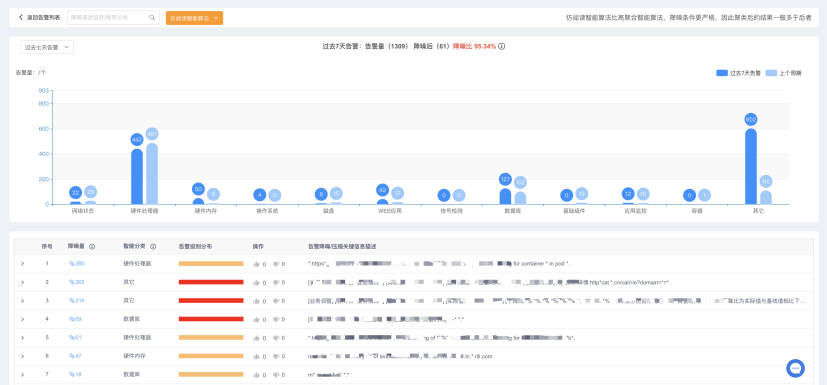Click row 5 orange severity distribution bar
The image size is (827, 385).
[x=211, y=338]
